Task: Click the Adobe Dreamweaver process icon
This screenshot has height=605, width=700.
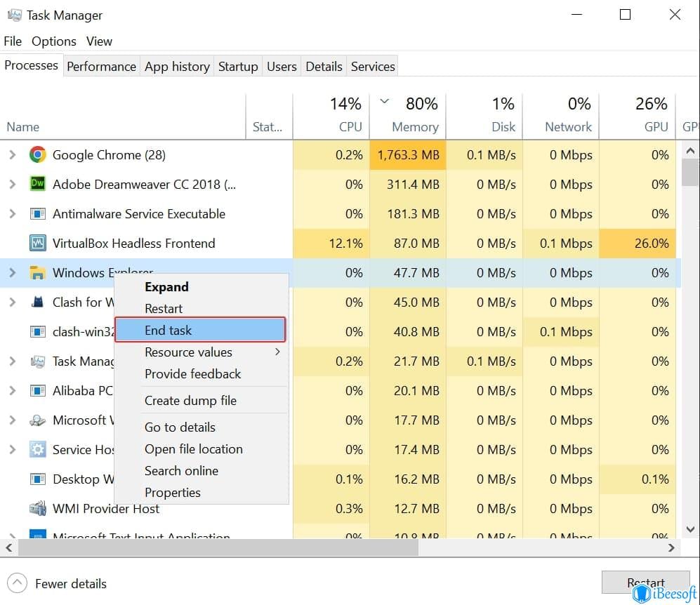Action: (38, 184)
